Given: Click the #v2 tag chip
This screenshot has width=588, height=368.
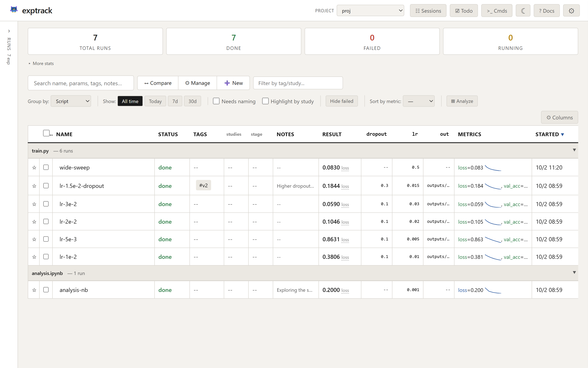Looking at the screenshot, I should click(203, 185).
